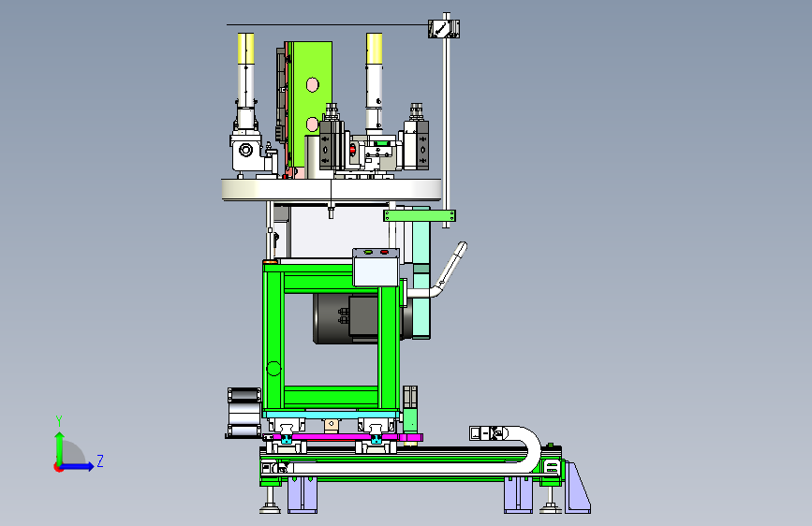Select the curved cable drag chain
The image size is (812, 526).
(506, 449)
